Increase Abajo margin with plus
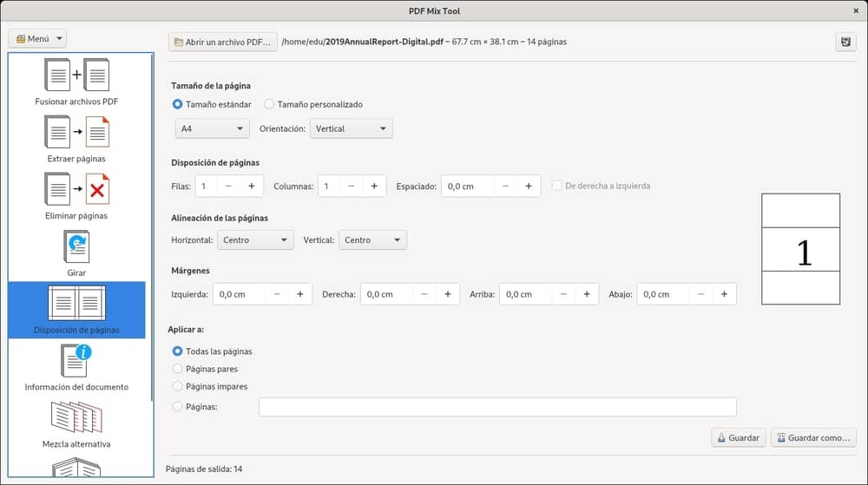The image size is (868, 485). click(724, 294)
